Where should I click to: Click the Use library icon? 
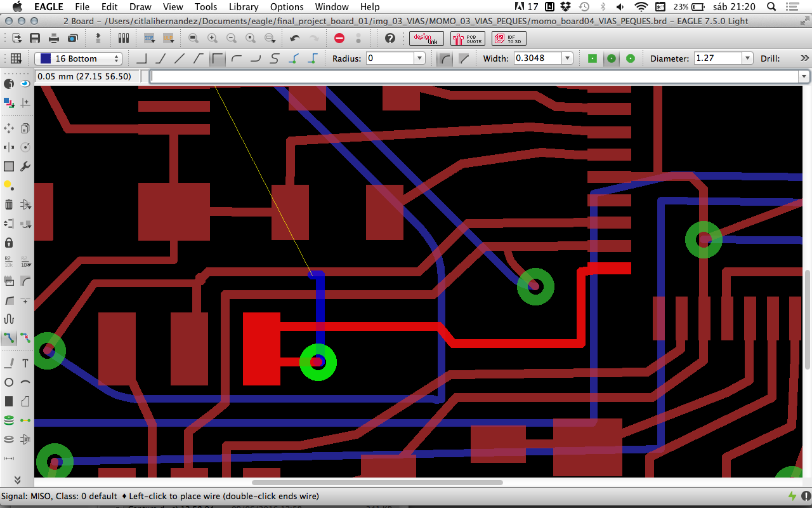click(x=124, y=38)
